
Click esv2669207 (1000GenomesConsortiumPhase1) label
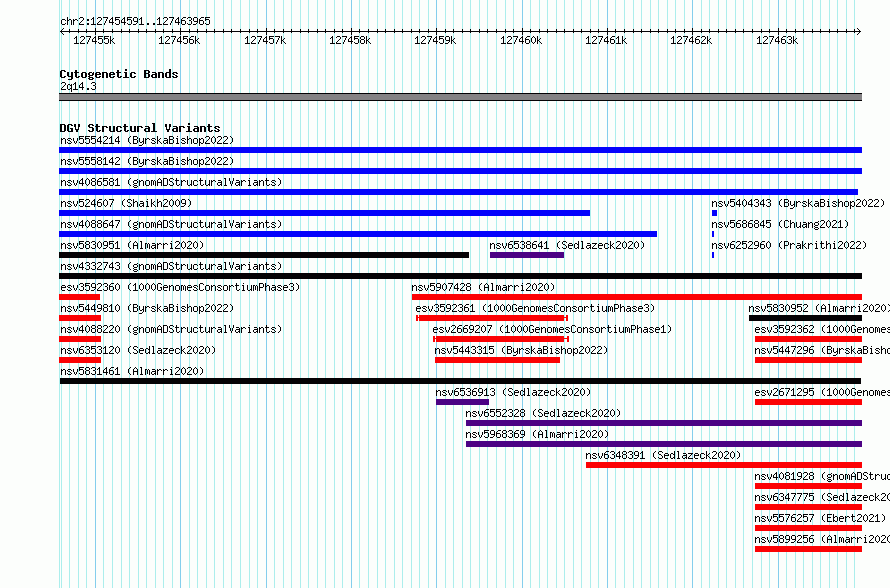coord(552,329)
